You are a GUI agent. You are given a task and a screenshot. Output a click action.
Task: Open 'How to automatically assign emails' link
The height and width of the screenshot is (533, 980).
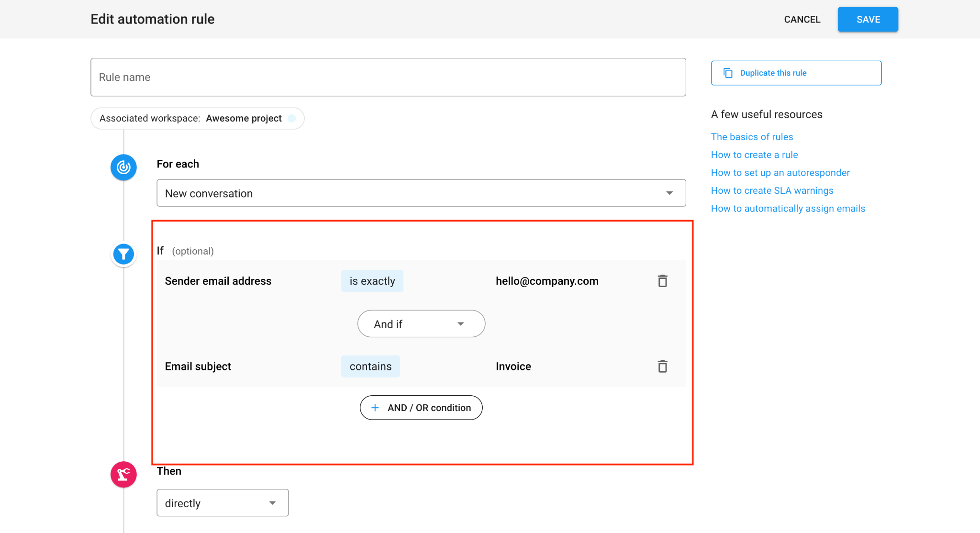[x=788, y=209]
